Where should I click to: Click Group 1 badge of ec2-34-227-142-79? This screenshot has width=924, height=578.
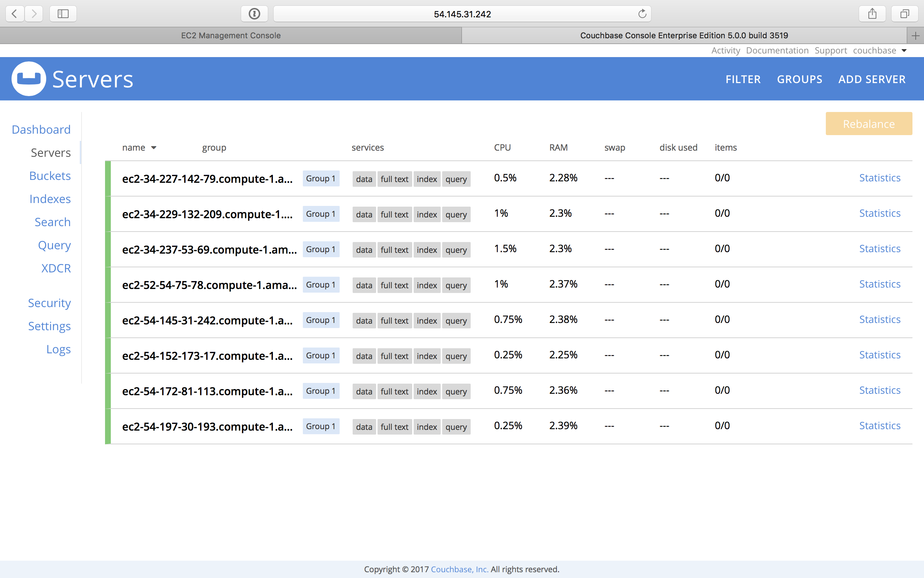(321, 178)
